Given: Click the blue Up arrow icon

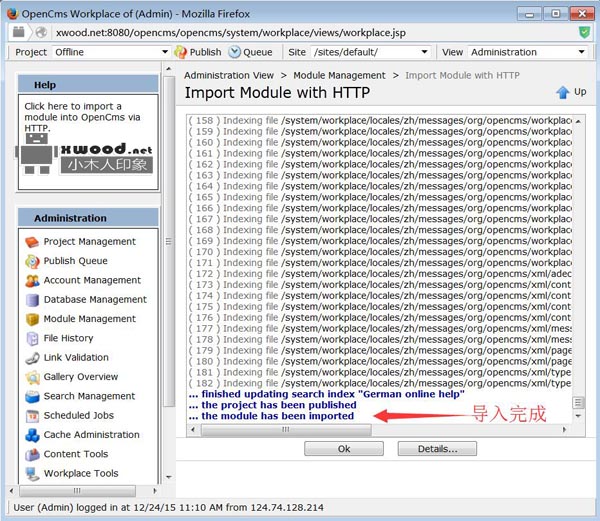Looking at the screenshot, I should (x=562, y=92).
